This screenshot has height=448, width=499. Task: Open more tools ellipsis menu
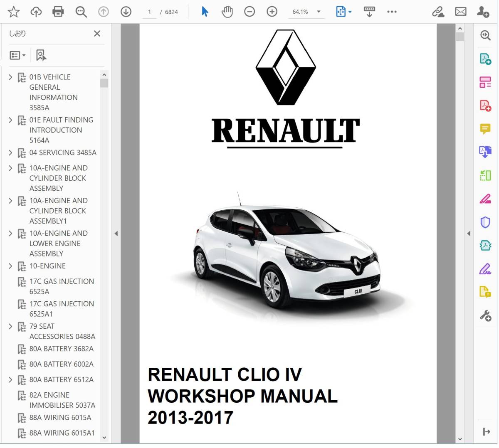(x=392, y=12)
